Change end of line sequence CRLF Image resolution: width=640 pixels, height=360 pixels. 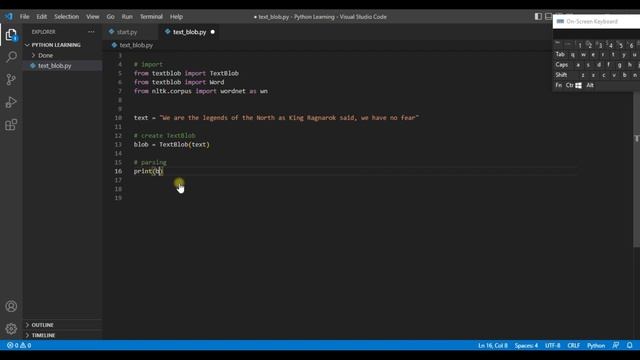(x=573, y=345)
